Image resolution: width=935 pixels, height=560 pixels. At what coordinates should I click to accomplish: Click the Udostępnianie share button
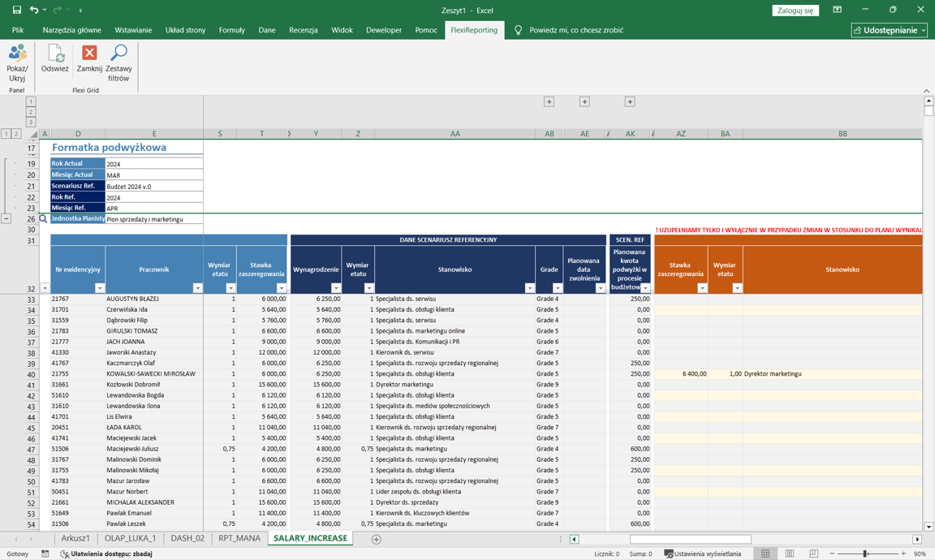pyautogui.click(x=889, y=30)
